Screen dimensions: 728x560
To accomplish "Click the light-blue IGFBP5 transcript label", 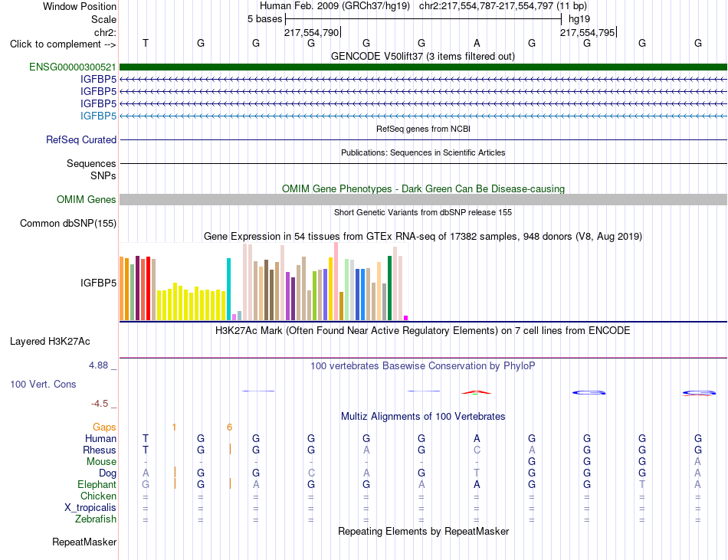I will click(x=98, y=116).
